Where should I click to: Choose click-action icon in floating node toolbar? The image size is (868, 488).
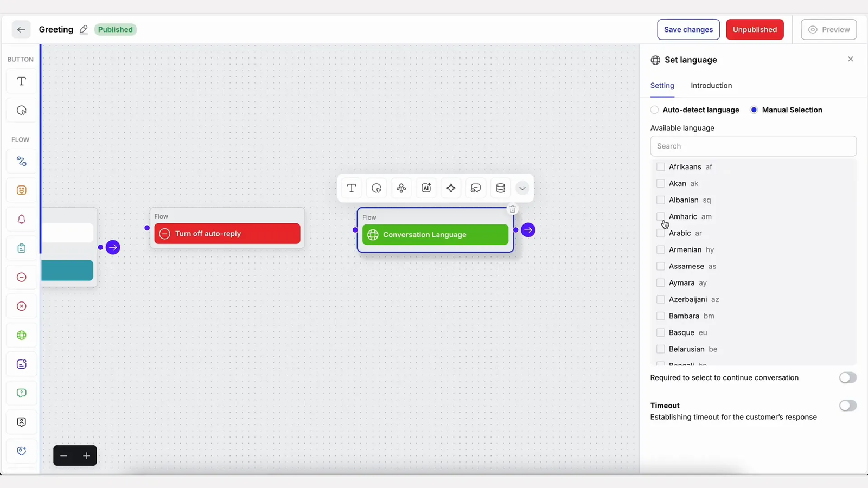(376, 188)
